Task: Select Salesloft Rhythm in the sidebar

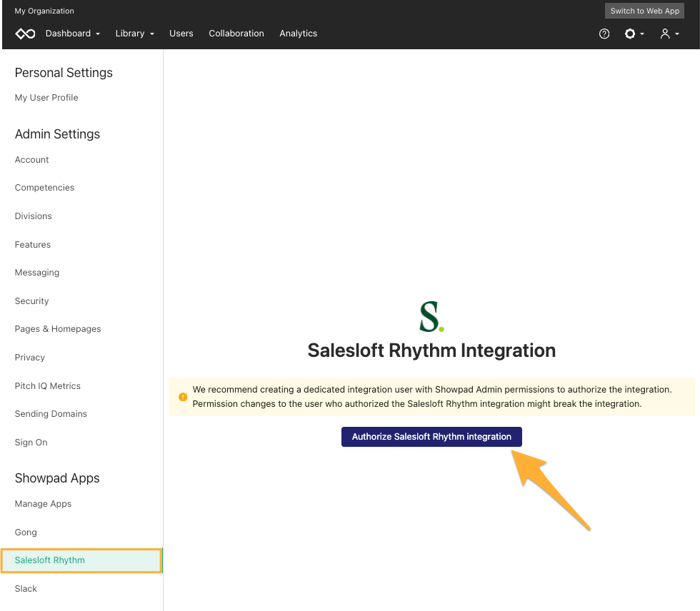Action: click(81, 560)
